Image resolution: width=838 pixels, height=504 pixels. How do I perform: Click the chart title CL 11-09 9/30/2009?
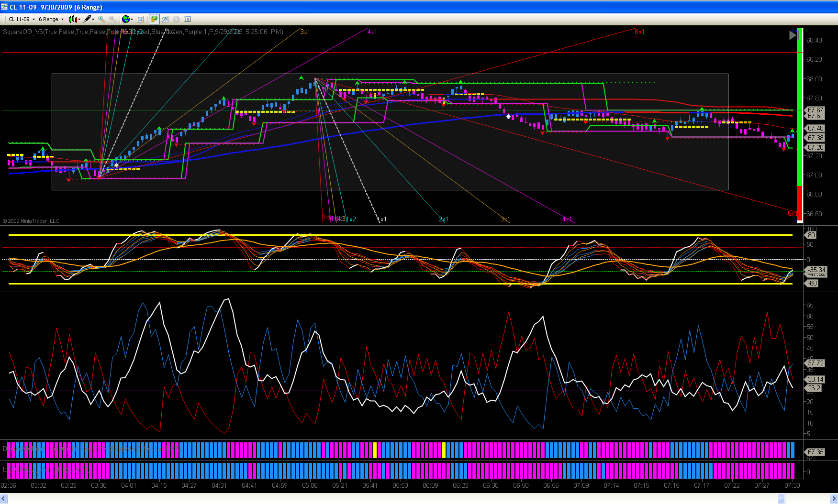tap(56, 7)
